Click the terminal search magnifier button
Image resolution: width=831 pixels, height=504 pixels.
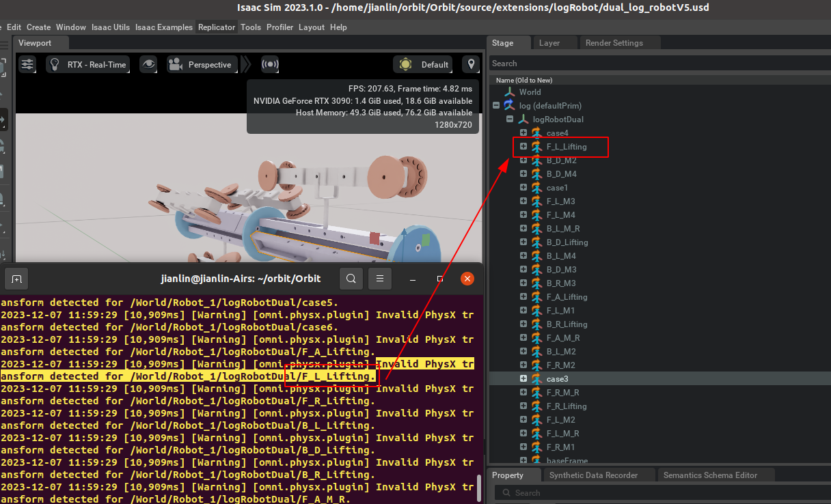click(x=351, y=279)
